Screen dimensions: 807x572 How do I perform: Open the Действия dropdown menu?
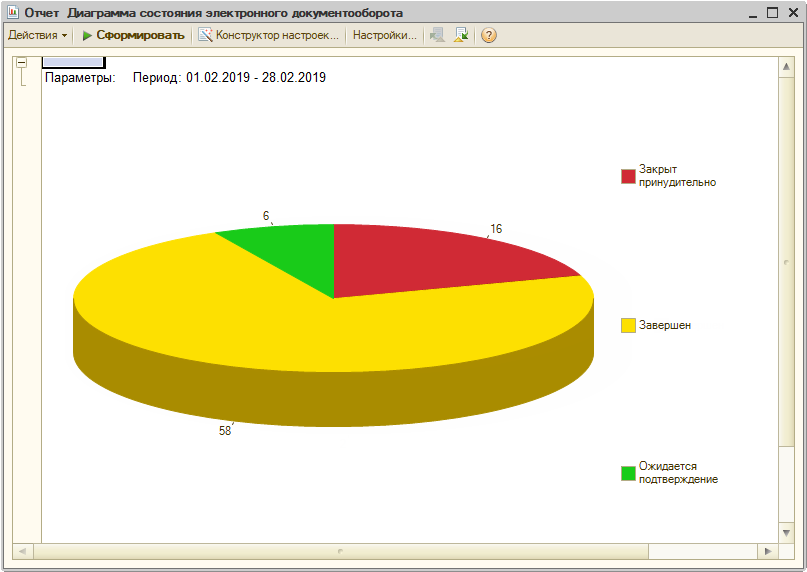point(38,35)
